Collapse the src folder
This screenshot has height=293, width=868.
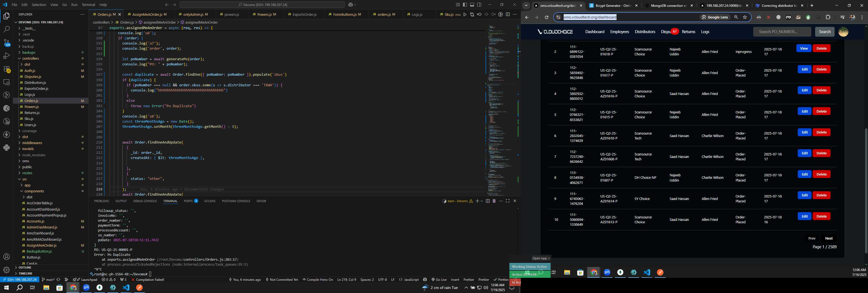pos(24,179)
